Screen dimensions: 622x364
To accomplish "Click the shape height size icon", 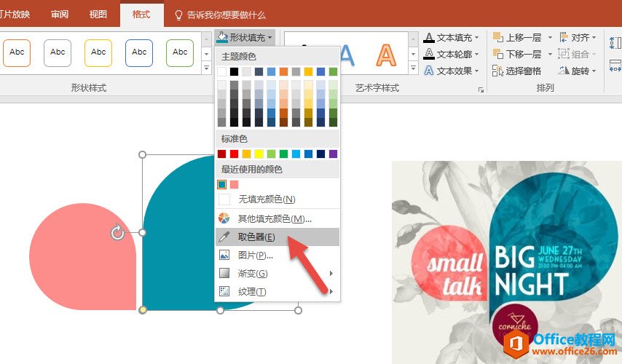I will [615, 43].
